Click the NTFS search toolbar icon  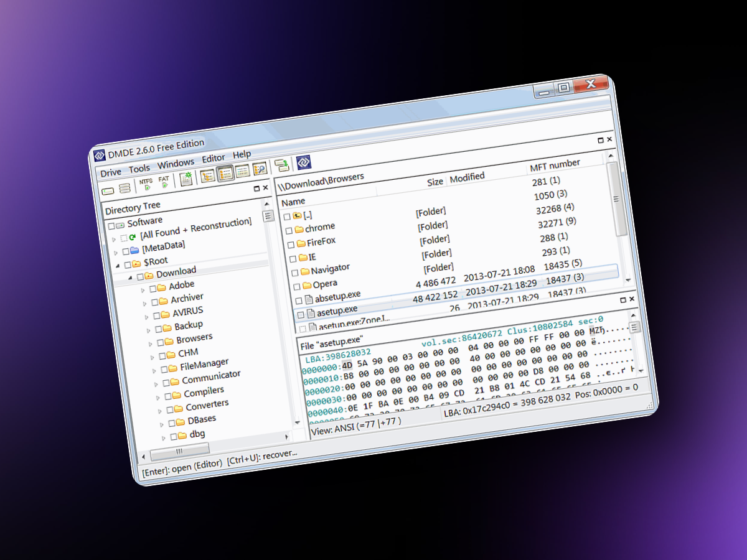point(146,184)
